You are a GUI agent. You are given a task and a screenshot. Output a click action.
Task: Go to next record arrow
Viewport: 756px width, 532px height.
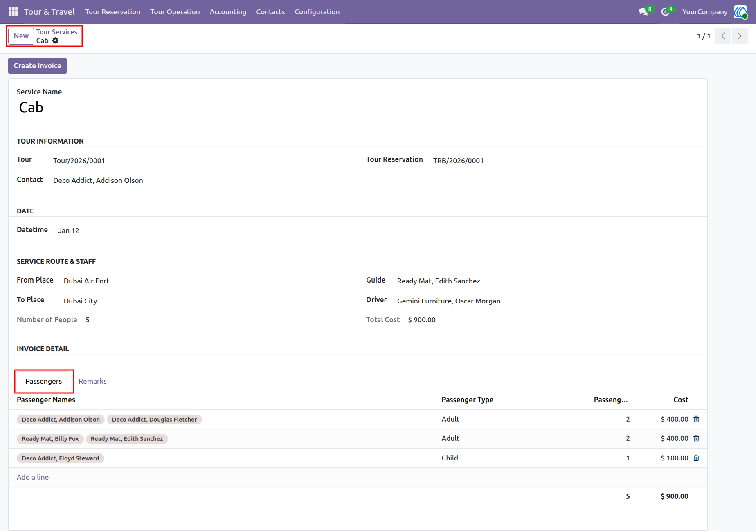[740, 36]
